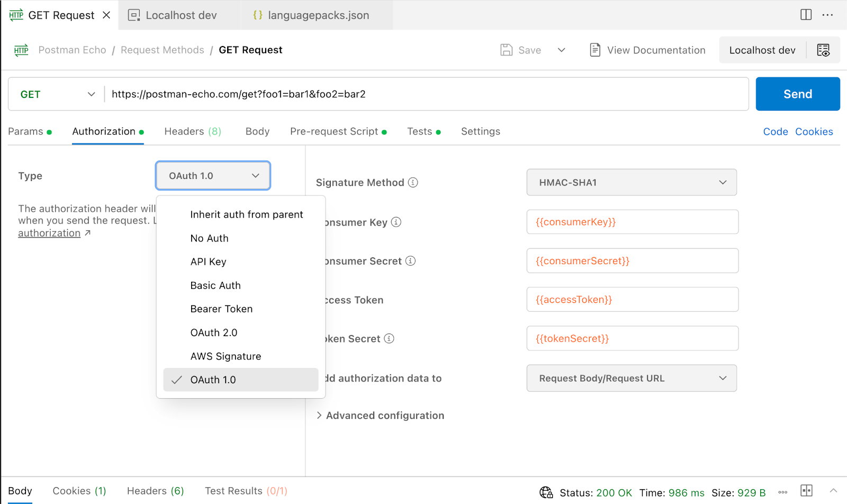Select API Key auth type
The image size is (847, 504).
(241, 262)
